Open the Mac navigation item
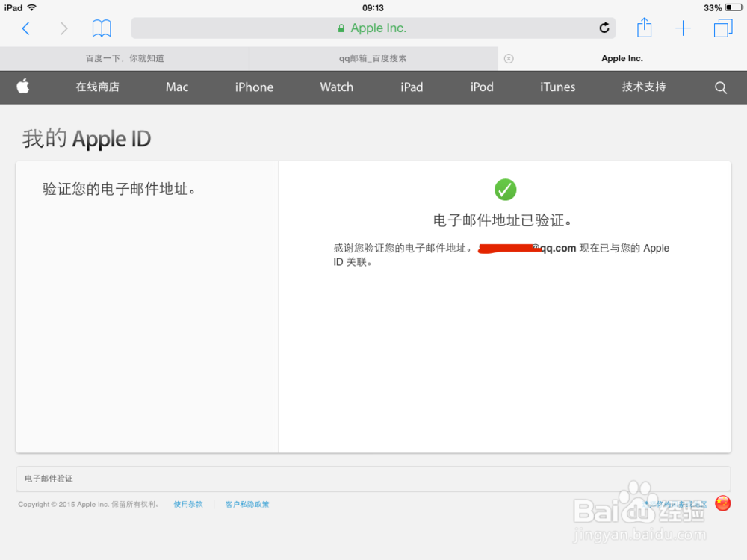 pyautogui.click(x=177, y=87)
